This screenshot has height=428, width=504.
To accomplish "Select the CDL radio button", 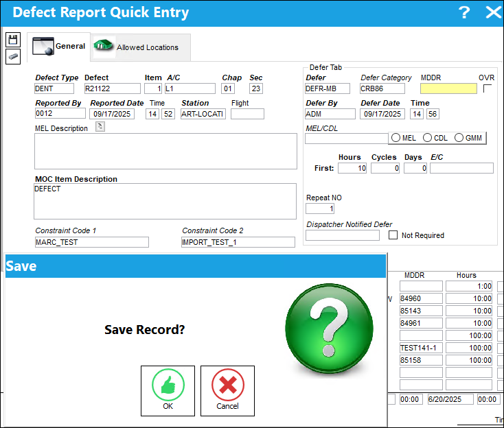I will (427, 138).
